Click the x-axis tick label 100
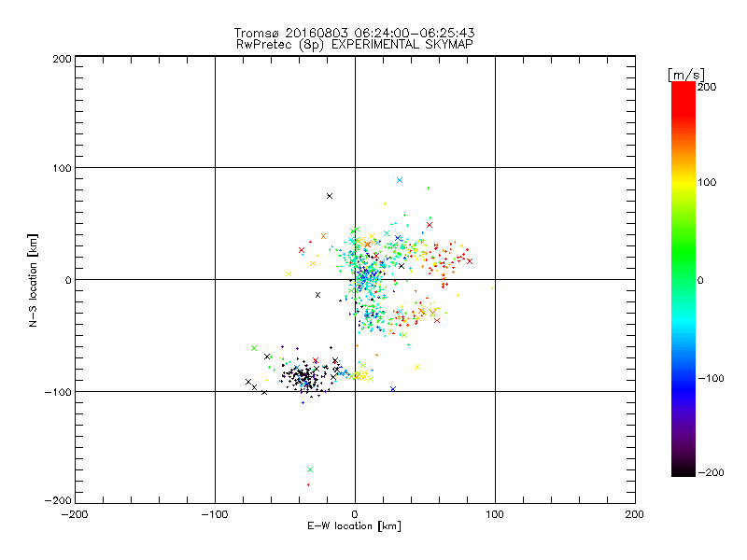The height and width of the screenshot is (560, 747). click(x=495, y=514)
